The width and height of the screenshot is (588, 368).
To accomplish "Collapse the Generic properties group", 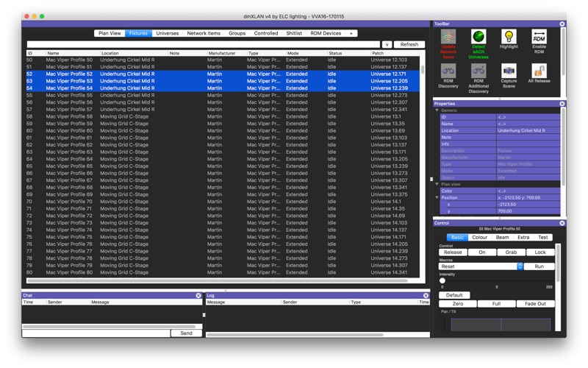I will [x=437, y=110].
